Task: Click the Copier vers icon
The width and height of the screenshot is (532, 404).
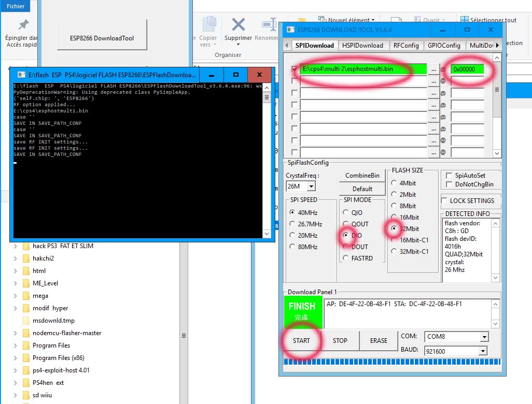Action: click(x=209, y=24)
